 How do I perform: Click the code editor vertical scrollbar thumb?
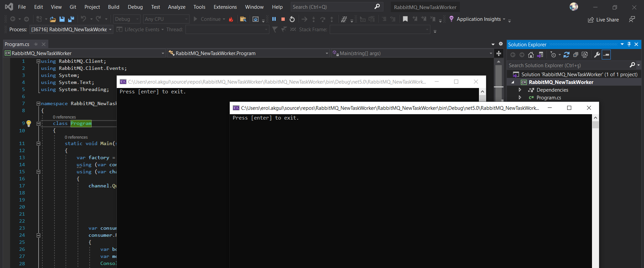point(498,76)
